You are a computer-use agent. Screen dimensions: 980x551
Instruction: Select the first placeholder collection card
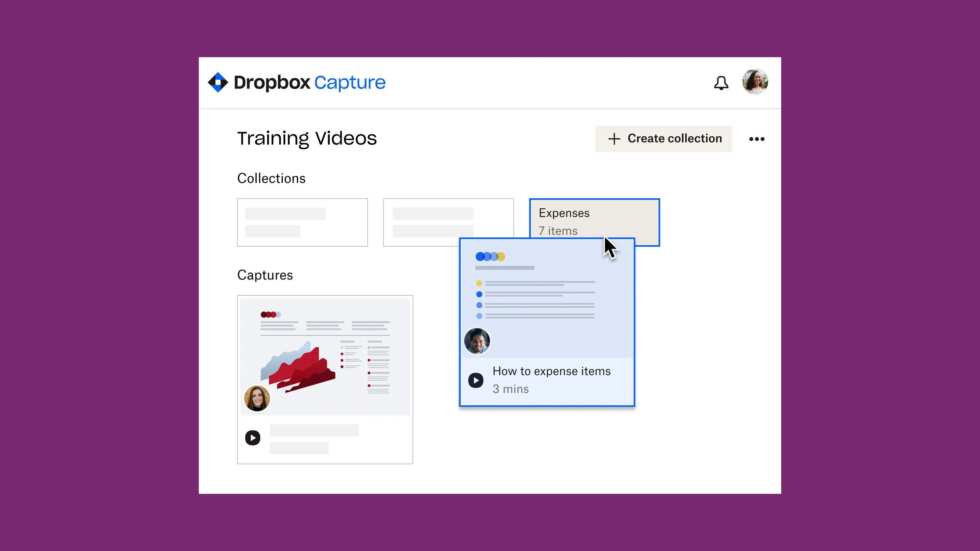click(x=302, y=223)
